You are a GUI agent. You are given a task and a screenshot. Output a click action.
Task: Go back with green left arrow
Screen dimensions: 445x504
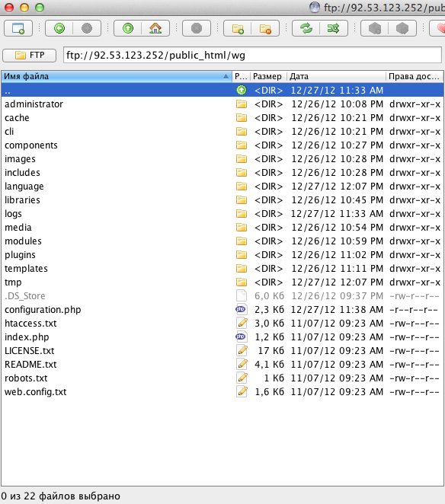tap(59, 28)
